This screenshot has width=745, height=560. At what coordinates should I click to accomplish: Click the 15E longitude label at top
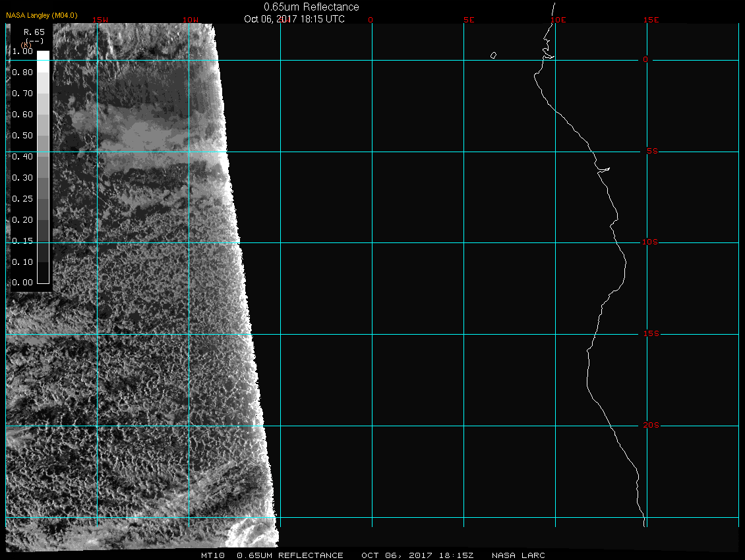point(651,20)
